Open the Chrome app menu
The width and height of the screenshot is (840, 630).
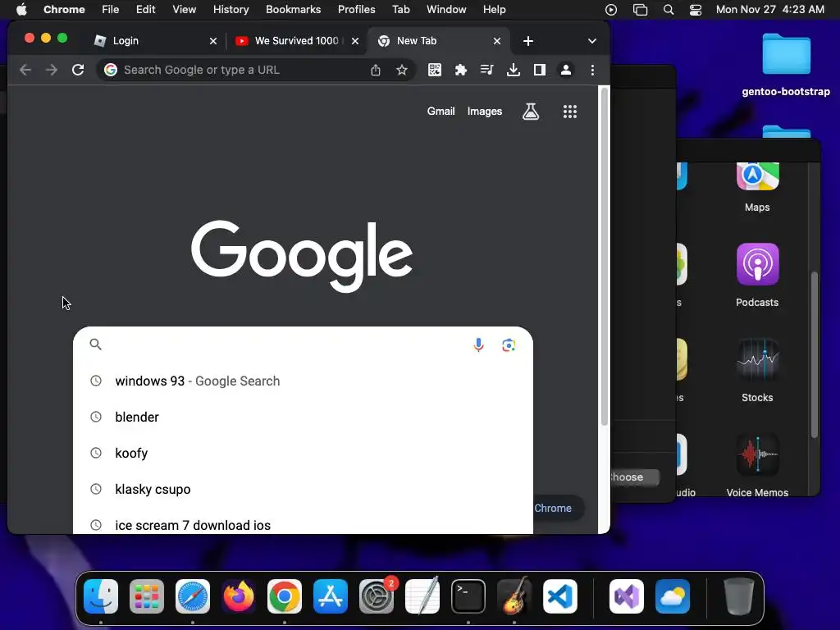(x=64, y=10)
